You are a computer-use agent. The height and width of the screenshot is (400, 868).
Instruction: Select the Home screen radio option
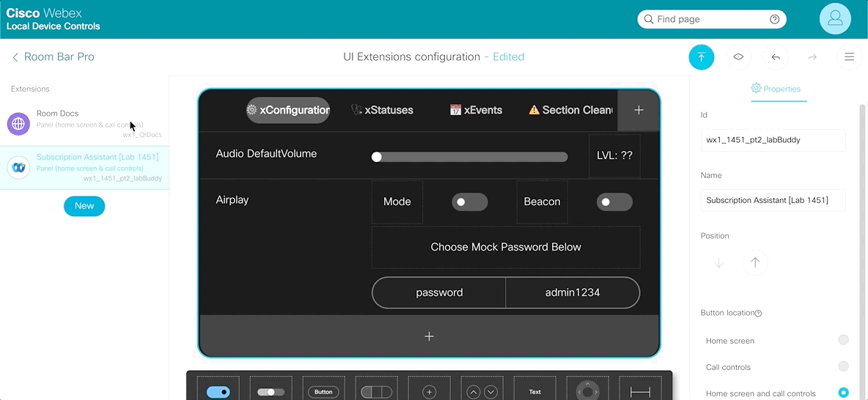(843, 340)
